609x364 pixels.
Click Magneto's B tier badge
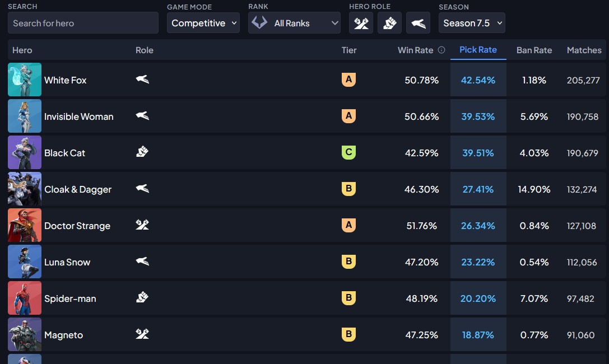[348, 334]
